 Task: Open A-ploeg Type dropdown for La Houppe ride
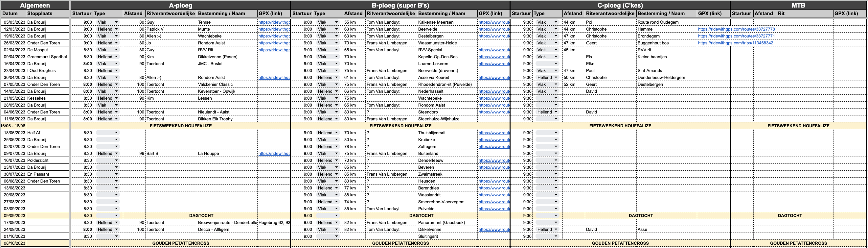(107, 154)
